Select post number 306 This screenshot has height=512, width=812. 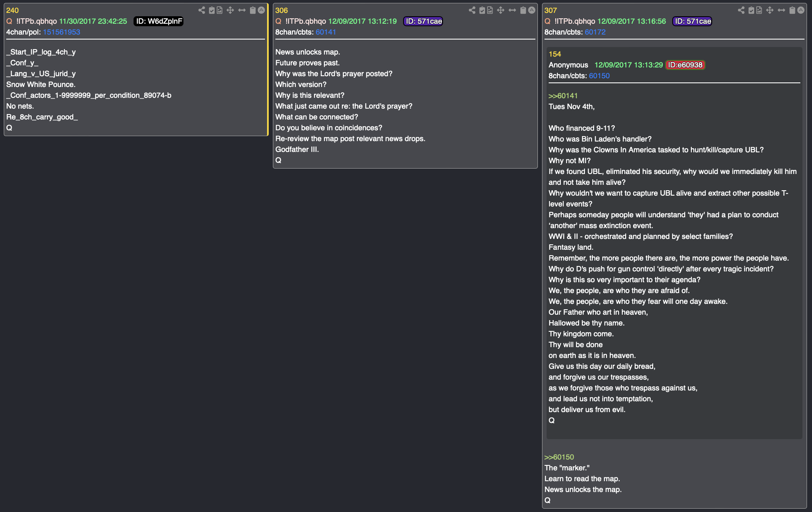point(282,10)
